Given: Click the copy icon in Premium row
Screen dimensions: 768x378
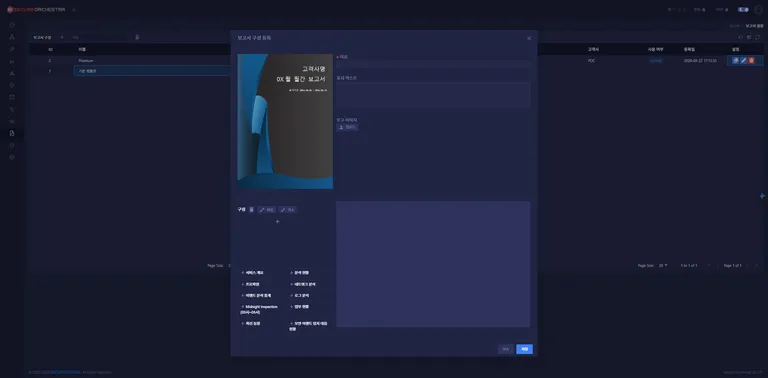Looking at the screenshot, I should pos(735,61).
